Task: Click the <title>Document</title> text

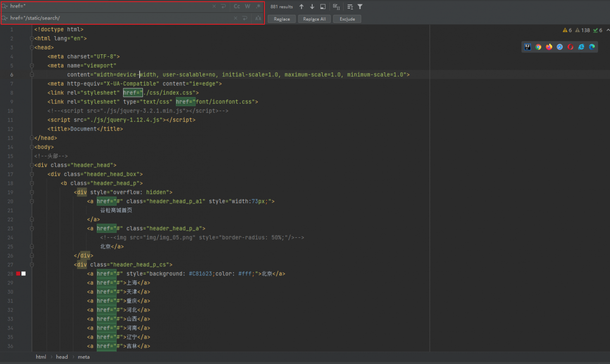Action: click(85, 129)
